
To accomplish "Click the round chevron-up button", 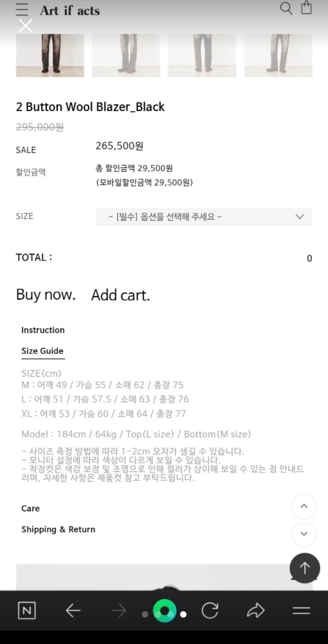I will pyautogui.click(x=304, y=507).
